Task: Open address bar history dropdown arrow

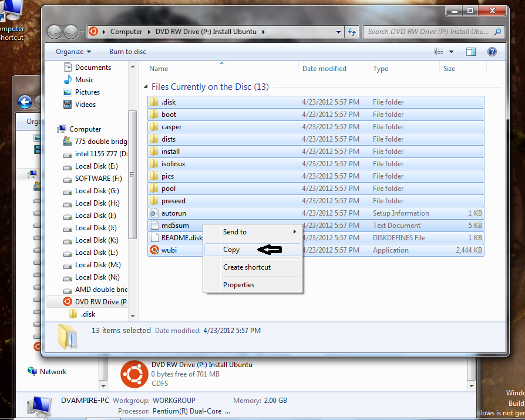Action: [338, 32]
